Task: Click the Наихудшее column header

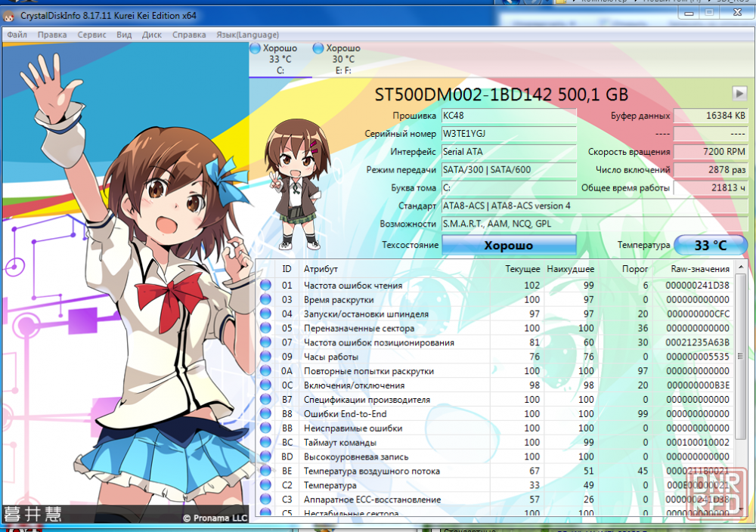Action: [x=570, y=269]
